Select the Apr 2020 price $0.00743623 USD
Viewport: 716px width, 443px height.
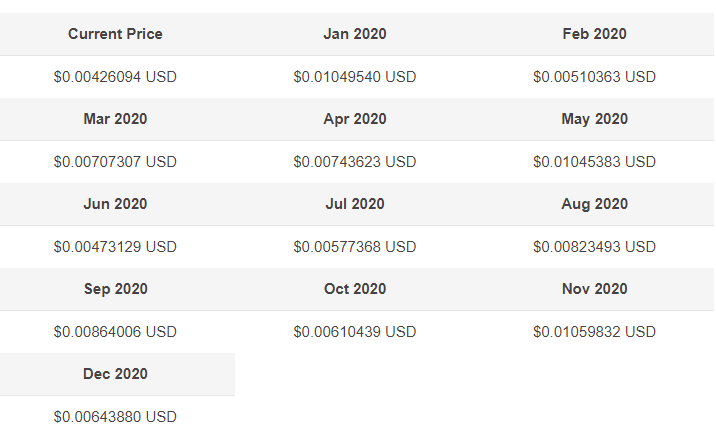click(355, 162)
